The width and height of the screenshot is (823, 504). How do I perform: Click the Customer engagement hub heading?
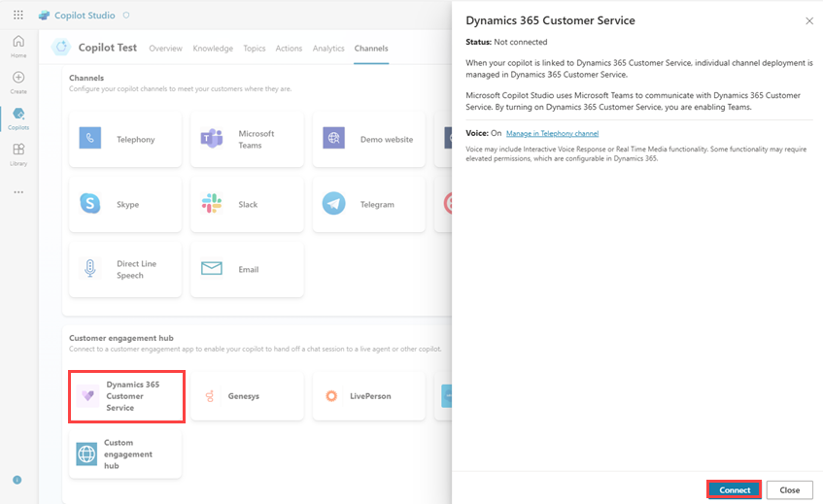pos(121,338)
